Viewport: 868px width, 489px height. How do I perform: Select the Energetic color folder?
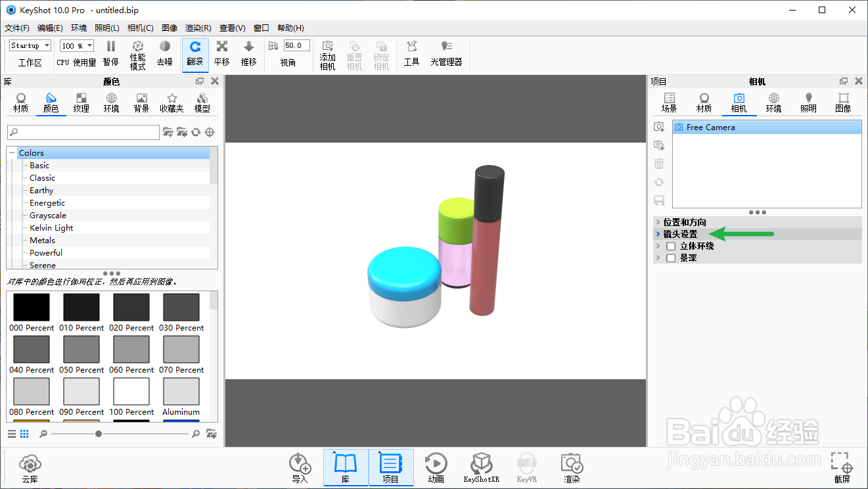tap(47, 203)
